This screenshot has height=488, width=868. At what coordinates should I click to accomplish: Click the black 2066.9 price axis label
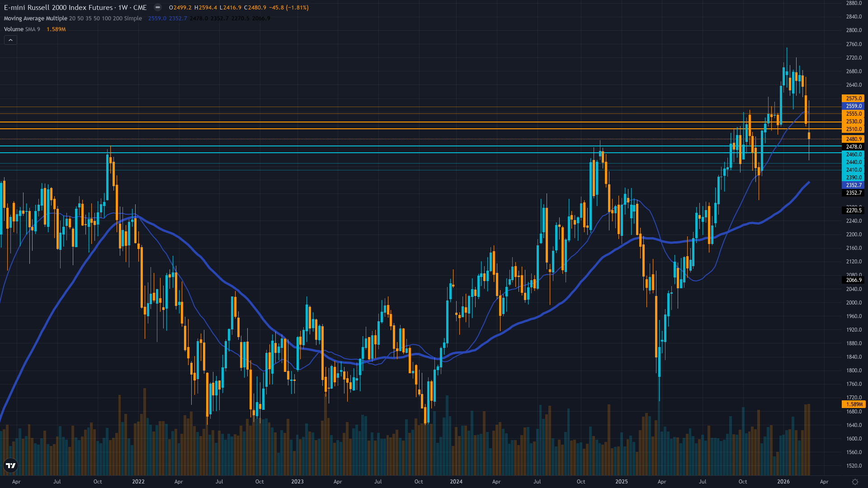[853, 280]
